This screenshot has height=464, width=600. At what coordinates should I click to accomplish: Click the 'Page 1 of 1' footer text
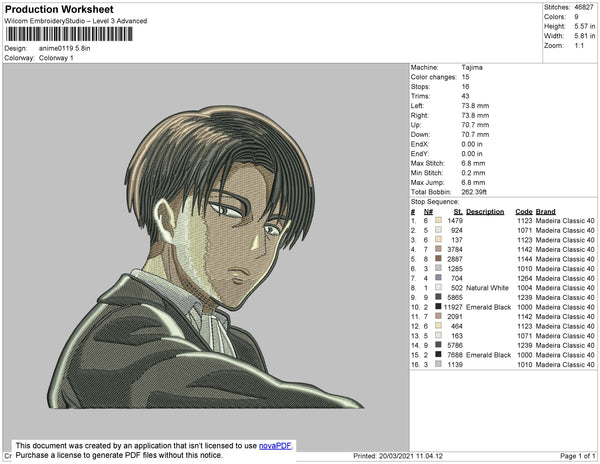click(578, 456)
